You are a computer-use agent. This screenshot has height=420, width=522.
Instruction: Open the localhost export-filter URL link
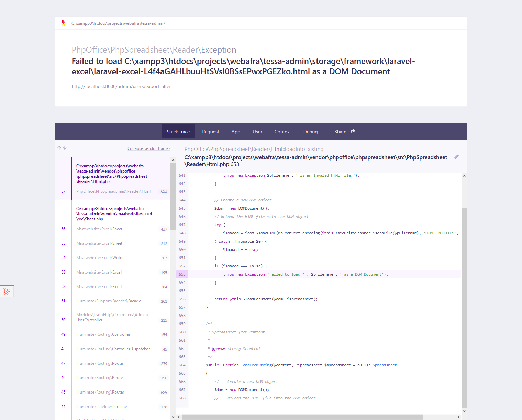click(x=121, y=86)
